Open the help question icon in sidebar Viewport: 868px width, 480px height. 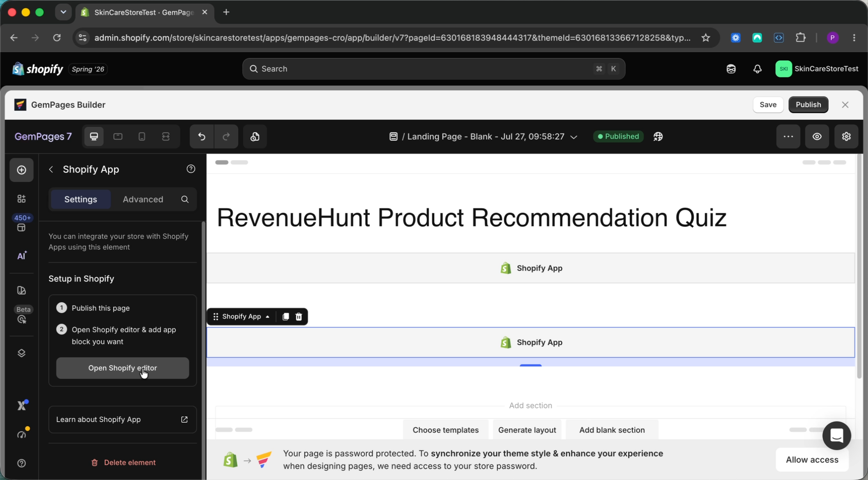[x=21, y=463]
